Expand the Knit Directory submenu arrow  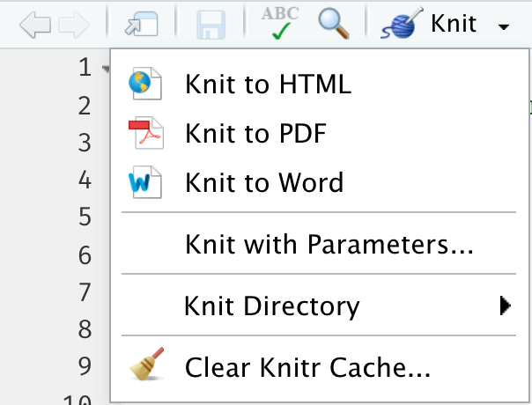click(505, 306)
